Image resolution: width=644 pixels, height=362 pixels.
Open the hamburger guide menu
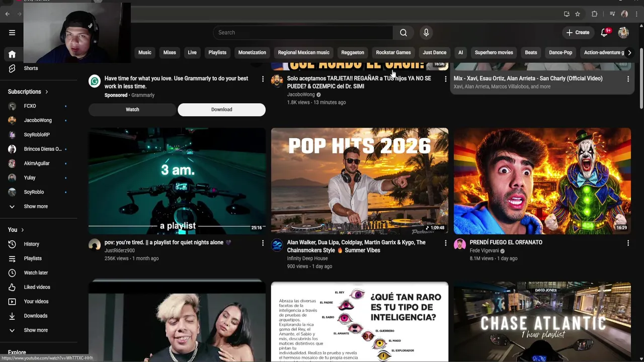[x=12, y=33]
